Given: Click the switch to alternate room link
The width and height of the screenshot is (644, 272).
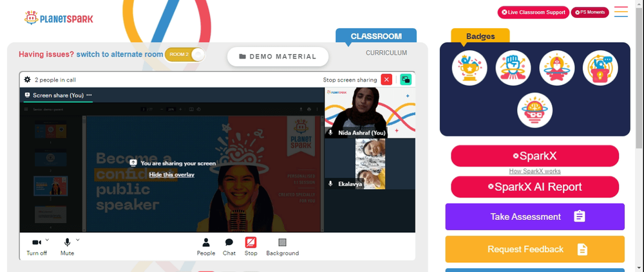Looking at the screenshot, I should 120,54.
